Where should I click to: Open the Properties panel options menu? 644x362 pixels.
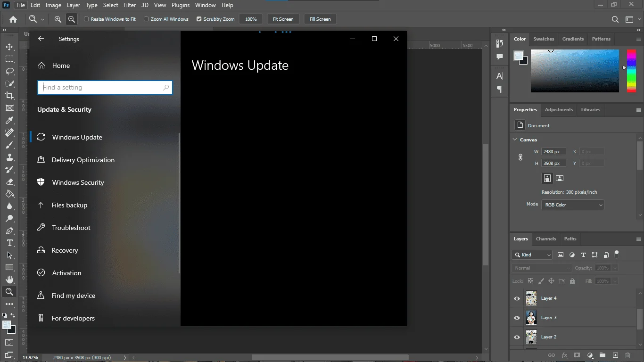[639, 110]
